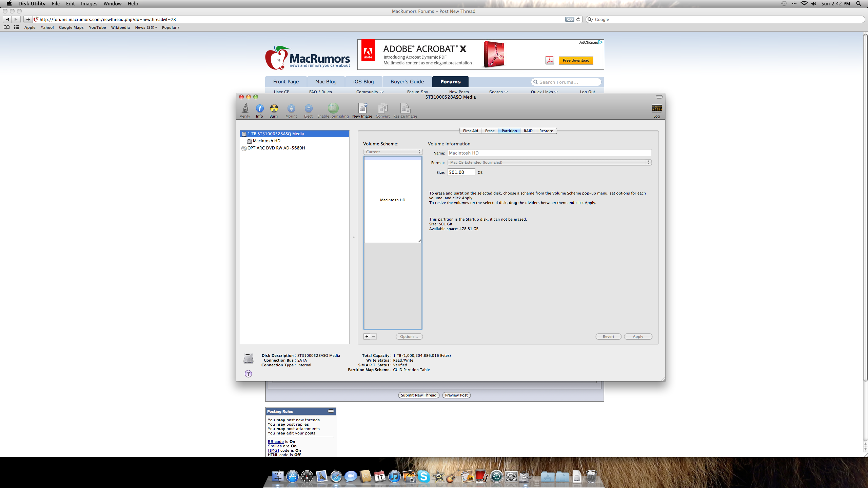Select OPTIARC DVD RW AD-5680H drive
This screenshot has height=488, width=868.
click(294, 148)
